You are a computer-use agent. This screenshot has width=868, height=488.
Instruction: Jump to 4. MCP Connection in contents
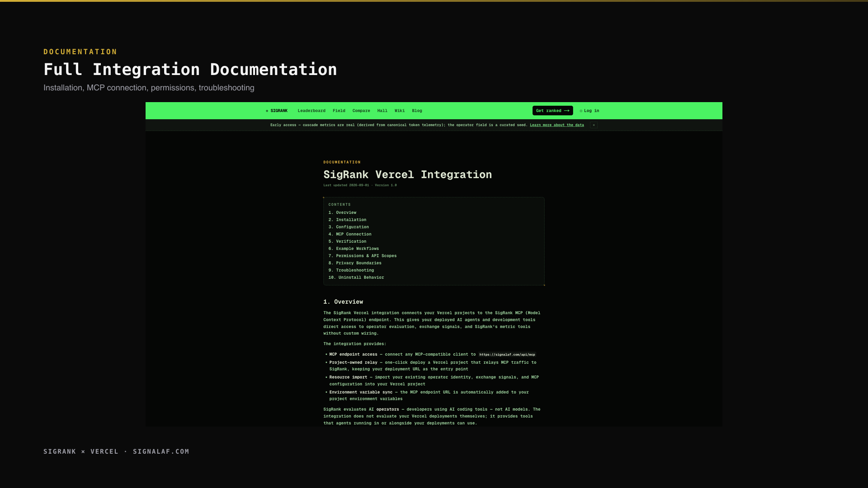pyautogui.click(x=350, y=234)
